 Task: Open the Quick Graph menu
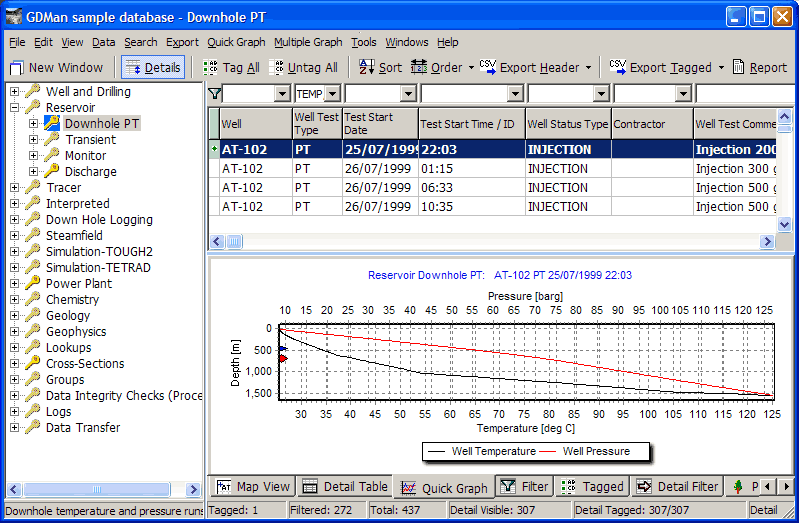(236, 42)
